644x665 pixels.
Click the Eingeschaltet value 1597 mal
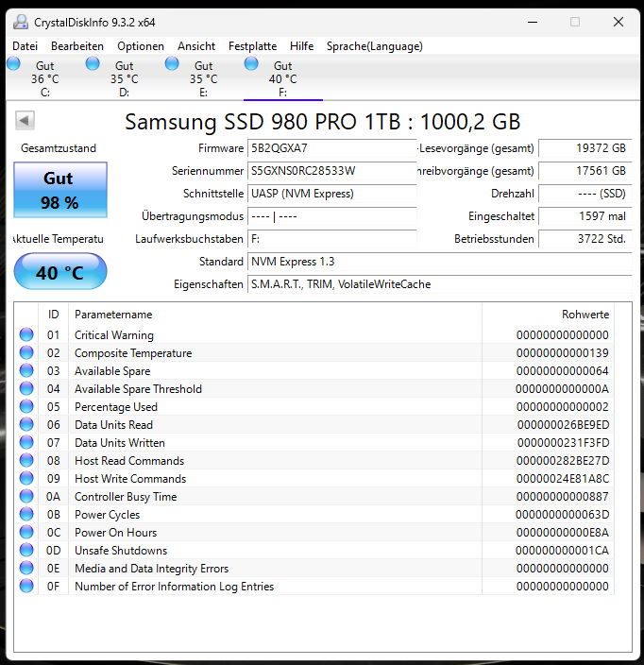coord(585,216)
